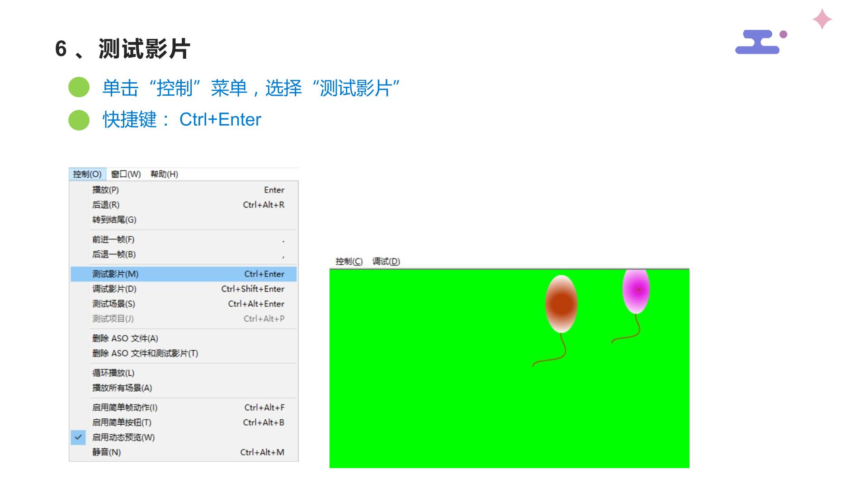Screen dimensions: 868x488
Task: Click the line 单击“控制”菜单，选择“测试影片”
Action: point(251,88)
